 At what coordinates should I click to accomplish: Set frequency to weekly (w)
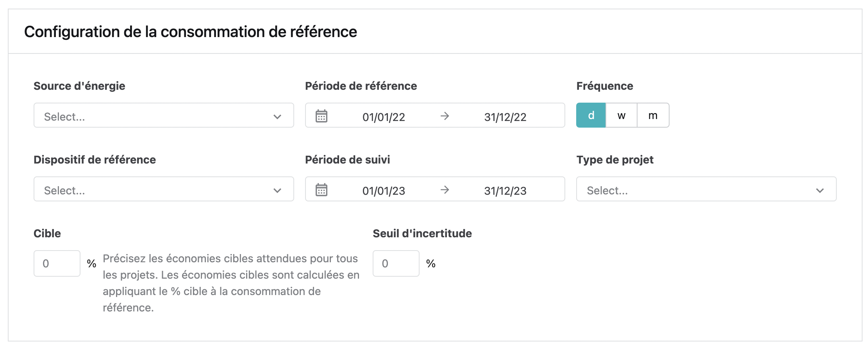(622, 115)
